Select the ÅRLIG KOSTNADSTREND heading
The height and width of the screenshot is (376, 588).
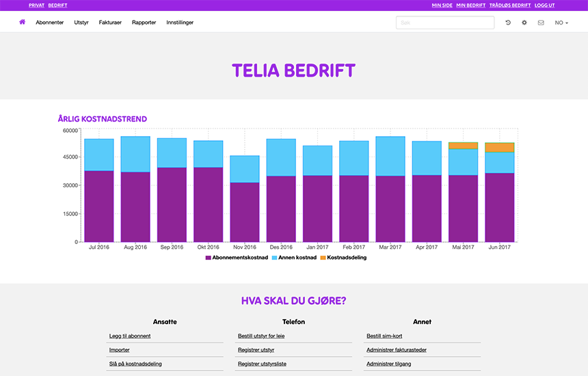[103, 119]
